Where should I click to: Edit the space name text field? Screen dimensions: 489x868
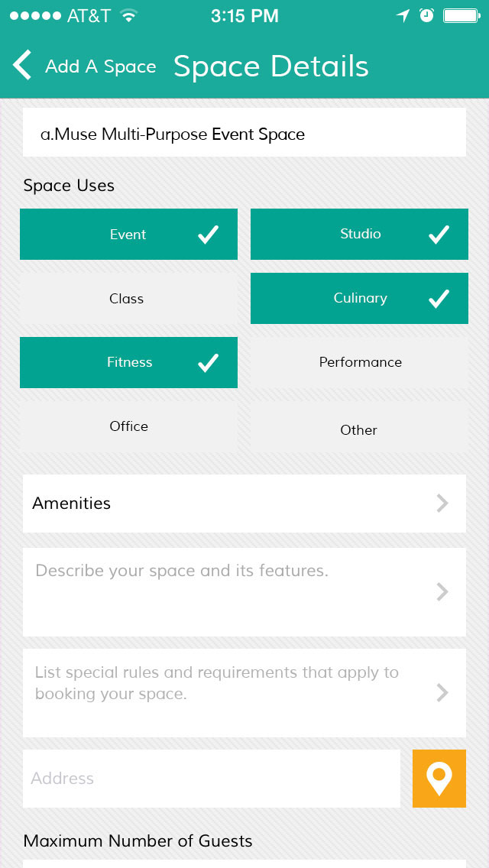coord(244,134)
